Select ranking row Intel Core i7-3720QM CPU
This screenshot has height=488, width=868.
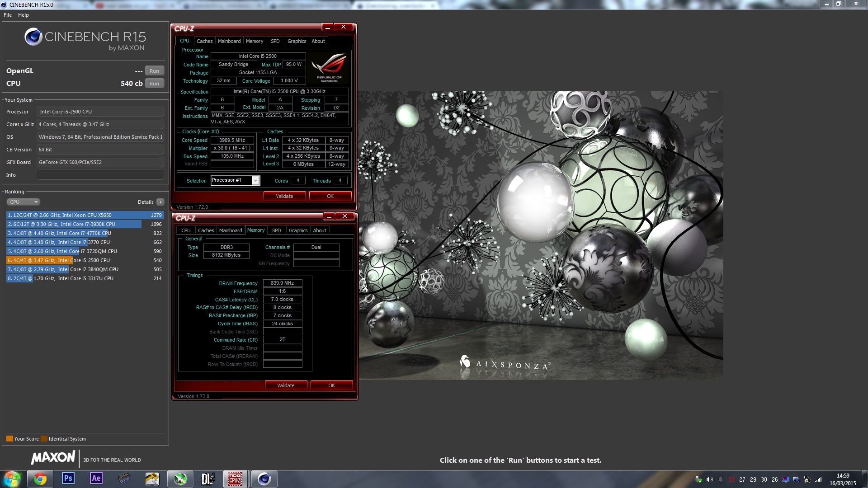[85, 251]
